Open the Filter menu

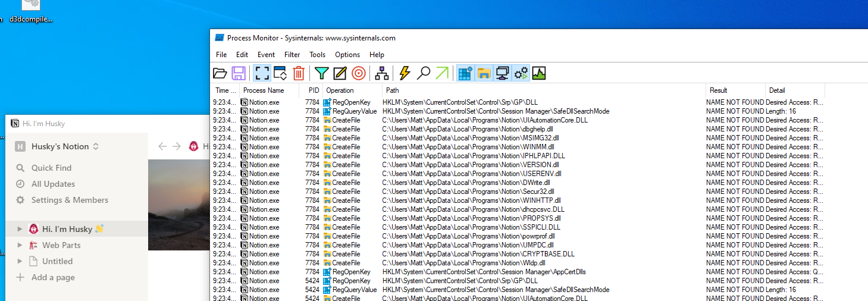click(x=292, y=54)
